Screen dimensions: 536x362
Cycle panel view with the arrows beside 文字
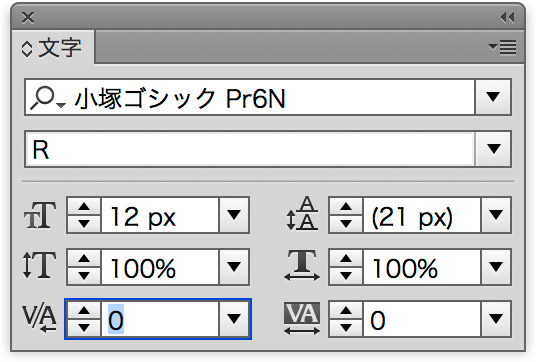(x=27, y=49)
